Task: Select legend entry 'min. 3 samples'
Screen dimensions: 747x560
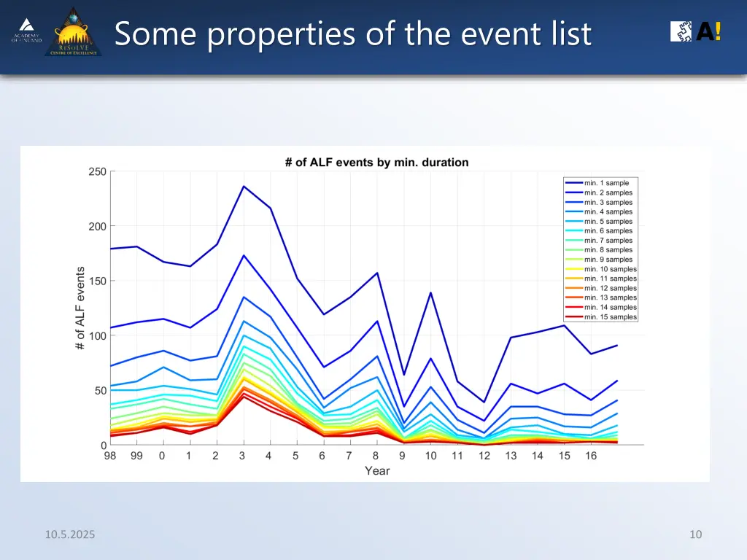Action: point(599,202)
